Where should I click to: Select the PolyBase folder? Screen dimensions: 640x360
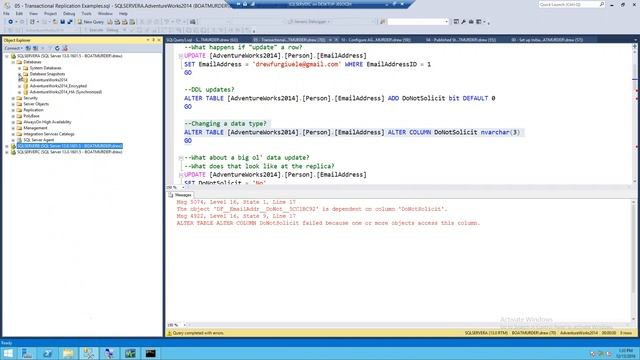[31, 116]
